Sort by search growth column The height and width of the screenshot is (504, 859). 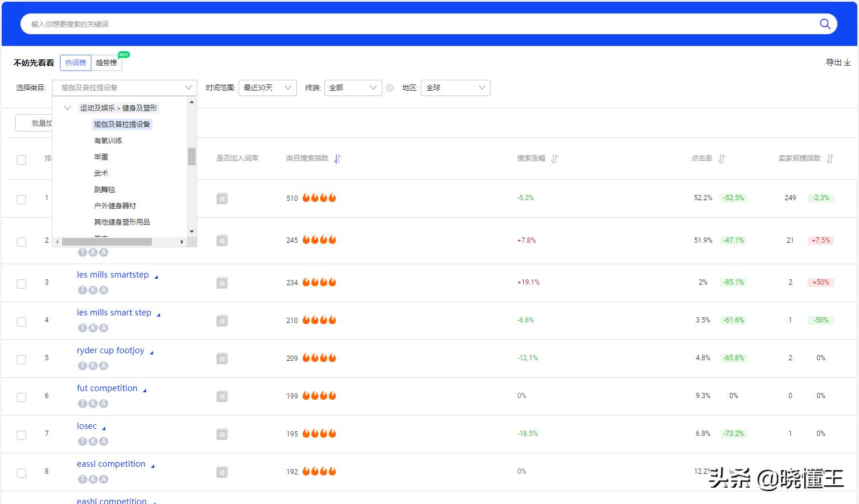(x=555, y=159)
